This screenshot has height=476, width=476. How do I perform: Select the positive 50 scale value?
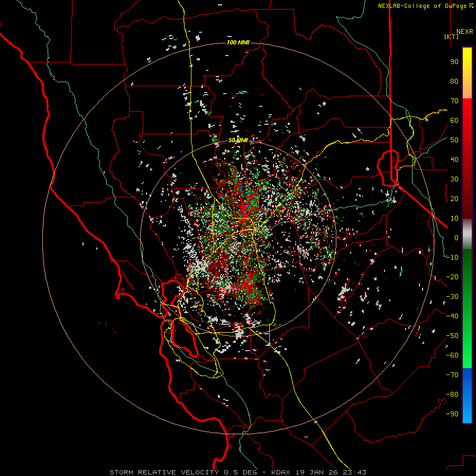point(454,140)
